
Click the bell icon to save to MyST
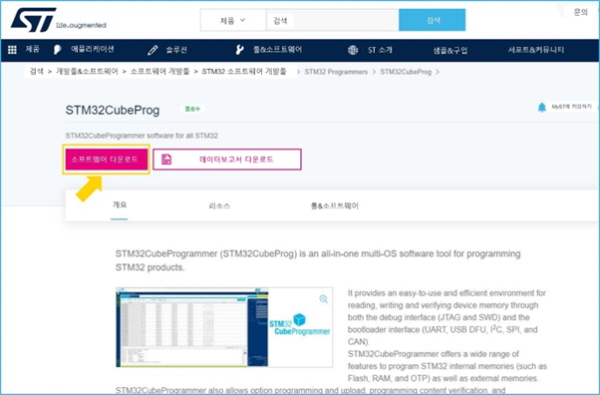[x=542, y=107]
